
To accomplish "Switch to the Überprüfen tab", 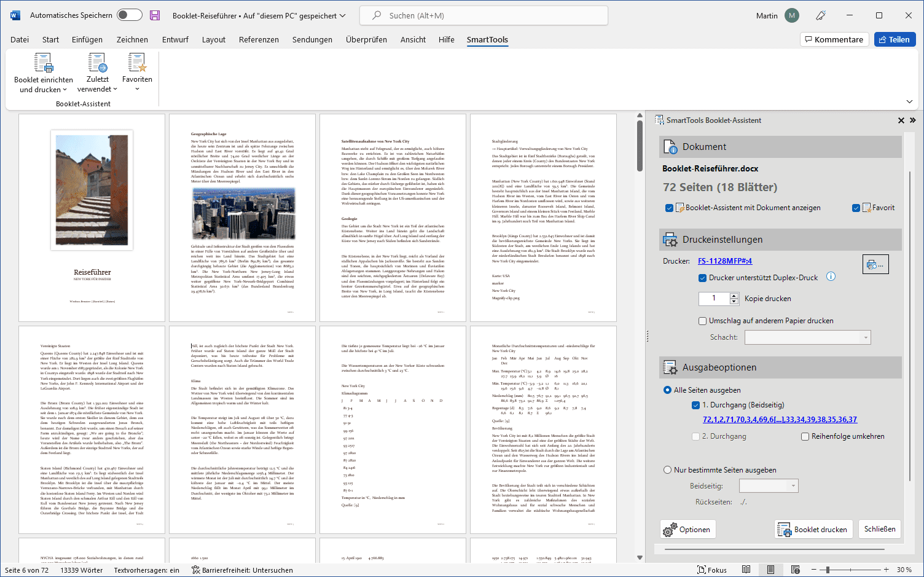I will 366,39.
